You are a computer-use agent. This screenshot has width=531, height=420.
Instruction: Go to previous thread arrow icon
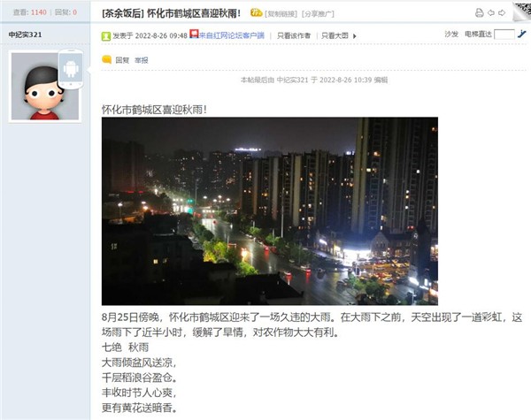[x=491, y=13]
